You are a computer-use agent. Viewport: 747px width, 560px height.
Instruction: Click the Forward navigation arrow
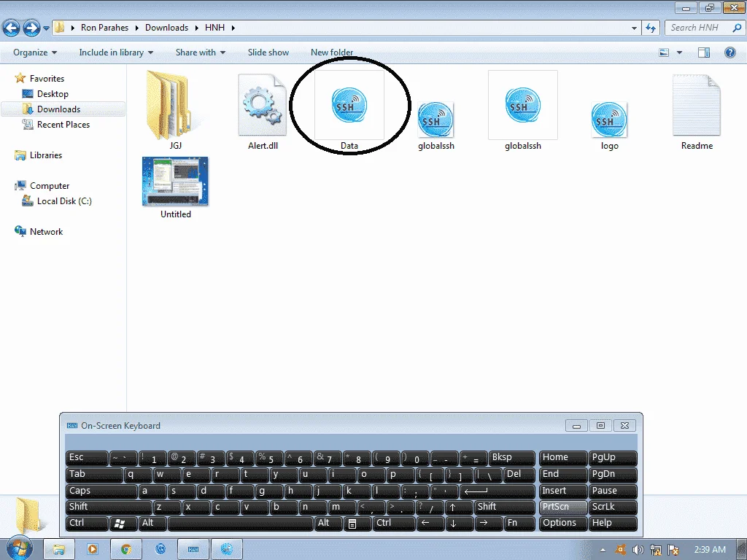pyautogui.click(x=31, y=28)
